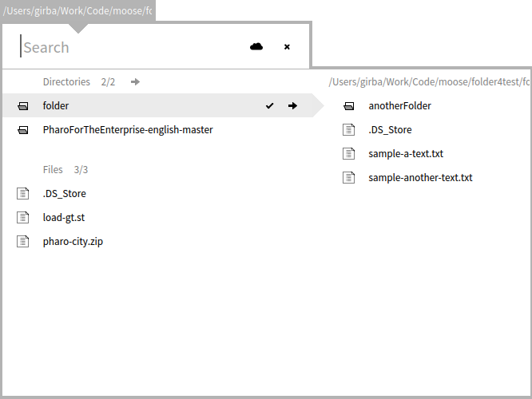532x399 pixels.
Task: Select PharoForTheEnterprise-english-master directory
Action: (x=128, y=130)
